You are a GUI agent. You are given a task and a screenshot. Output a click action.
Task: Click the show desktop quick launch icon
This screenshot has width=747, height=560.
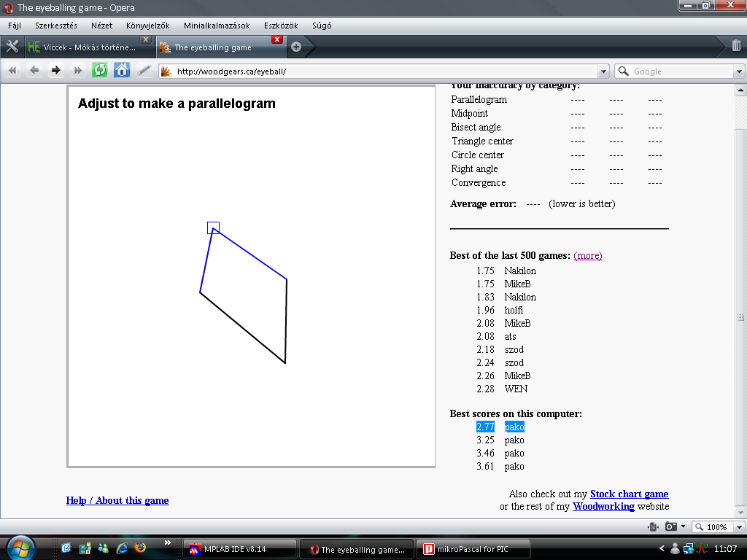tap(66, 548)
